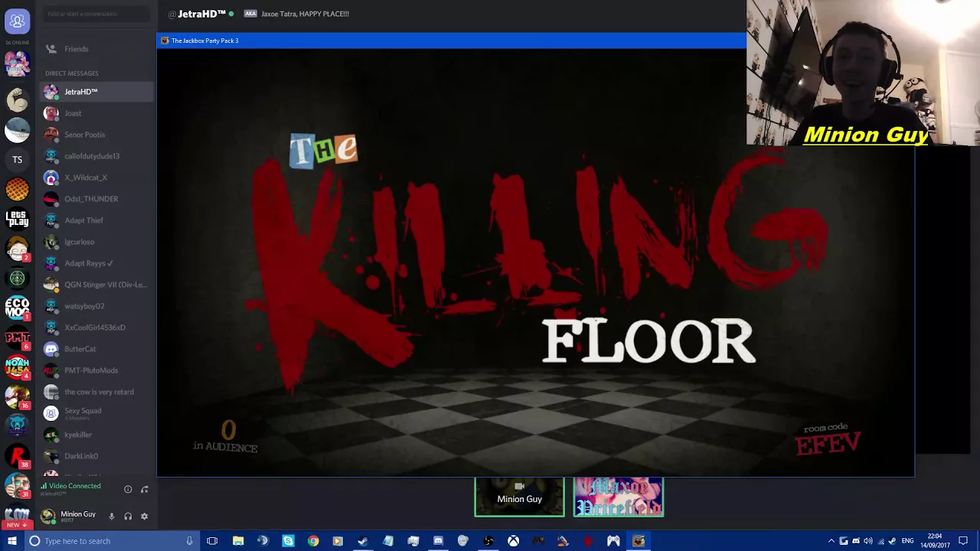The height and width of the screenshot is (551, 980).
Task: Open the shark server icon
Action: pos(17,130)
